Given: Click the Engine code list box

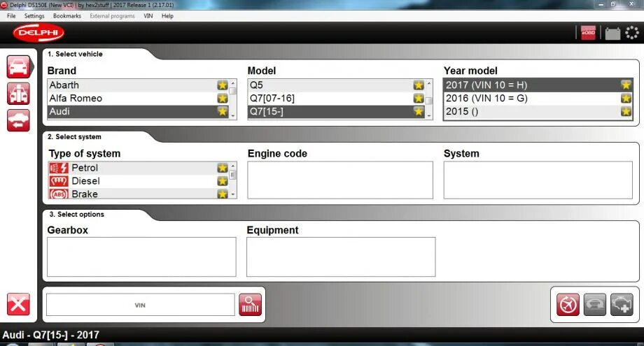Looking at the screenshot, I should pyautogui.click(x=340, y=180).
